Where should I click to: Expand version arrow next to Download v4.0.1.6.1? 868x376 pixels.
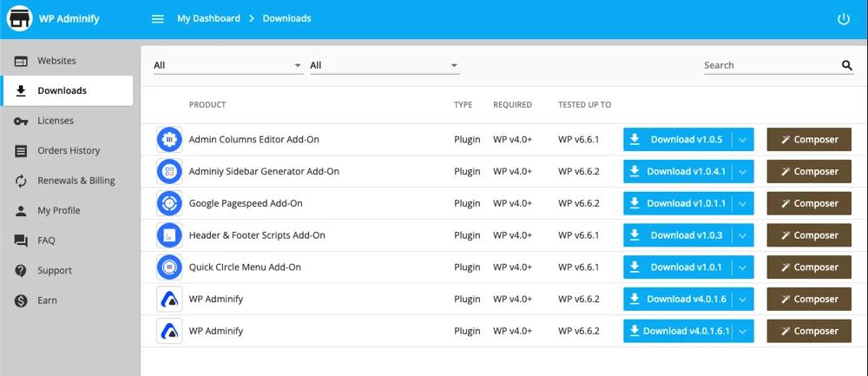pyautogui.click(x=743, y=331)
